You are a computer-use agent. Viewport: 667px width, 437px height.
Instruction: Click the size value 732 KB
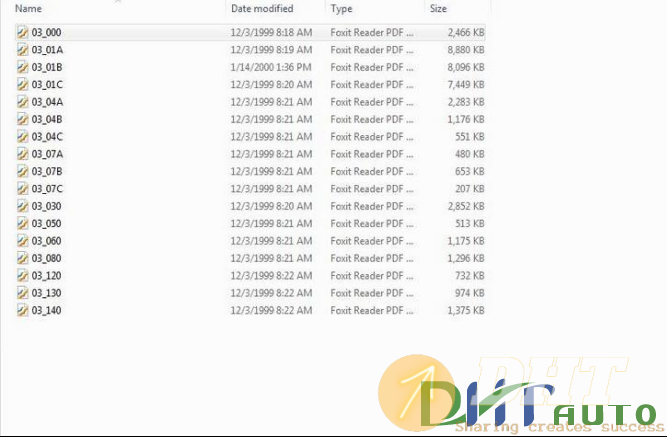470,276
